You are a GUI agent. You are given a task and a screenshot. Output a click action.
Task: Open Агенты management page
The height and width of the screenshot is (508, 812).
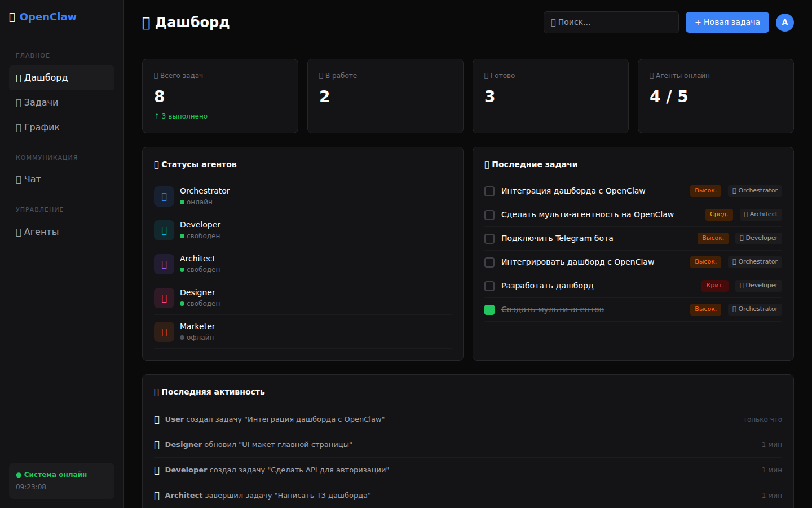61,232
